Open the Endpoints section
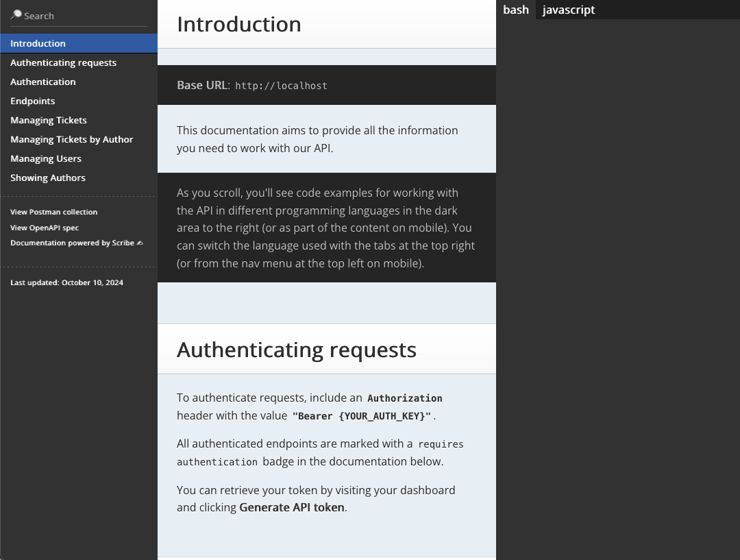740x560 pixels. click(x=32, y=101)
